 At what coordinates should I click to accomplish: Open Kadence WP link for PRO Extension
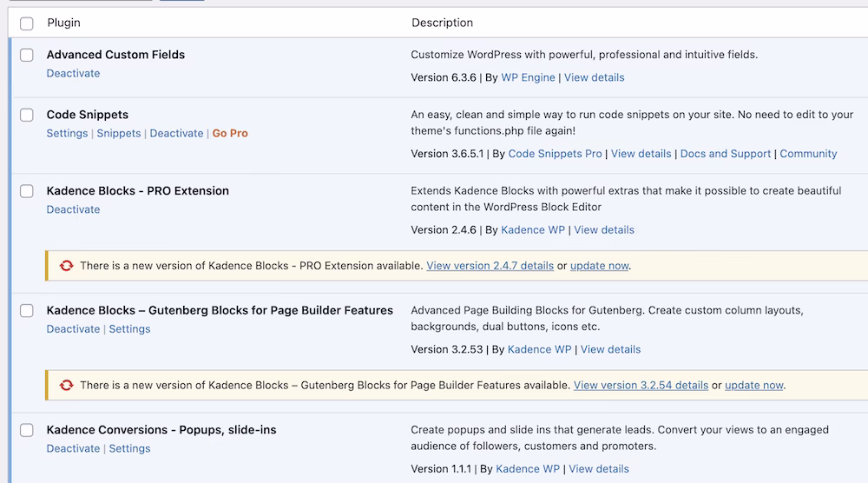click(x=533, y=230)
